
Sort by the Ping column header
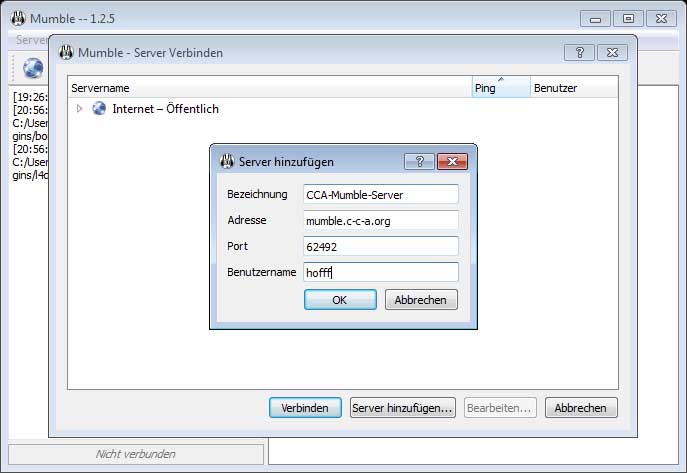coord(501,88)
